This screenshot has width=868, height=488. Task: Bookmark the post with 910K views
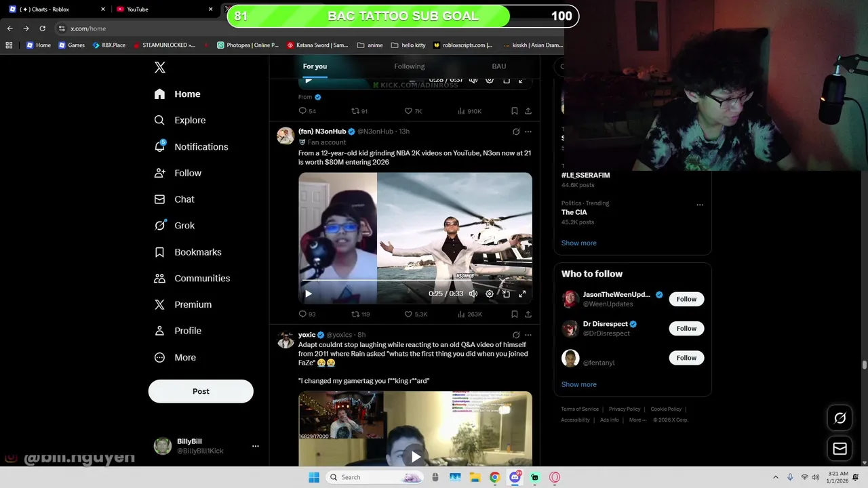pyautogui.click(x=515, y=111)
